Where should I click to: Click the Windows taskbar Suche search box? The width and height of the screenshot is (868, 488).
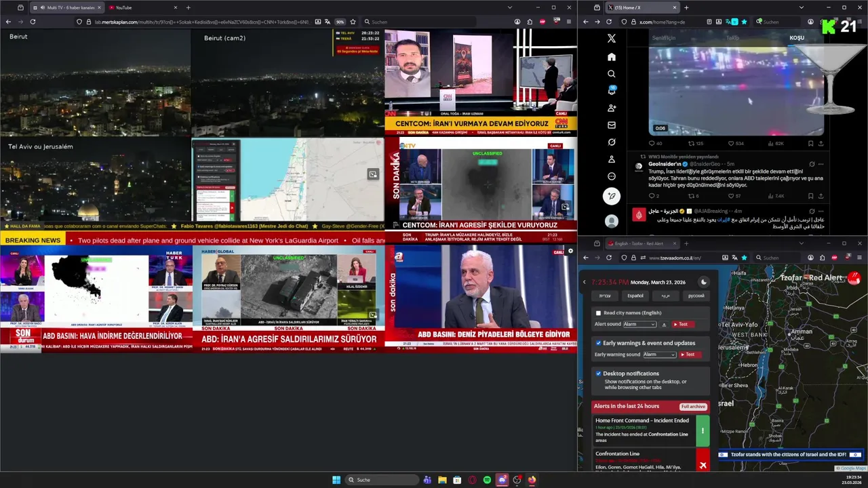point(382,480)
